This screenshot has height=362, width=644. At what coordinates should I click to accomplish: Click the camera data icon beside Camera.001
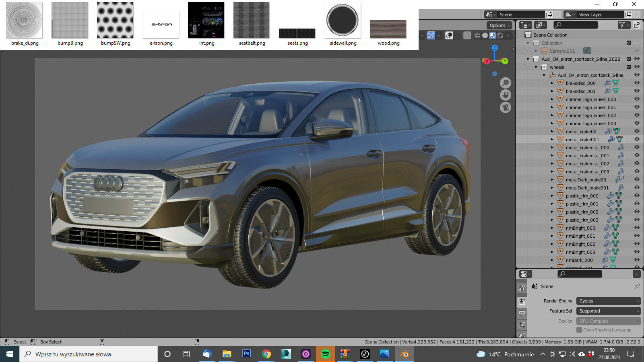tap(587, 51)
